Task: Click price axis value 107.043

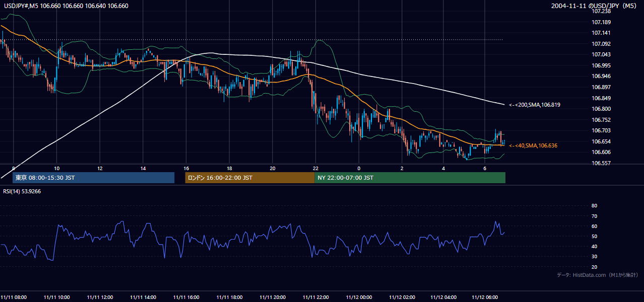Action: click(601, 54)
